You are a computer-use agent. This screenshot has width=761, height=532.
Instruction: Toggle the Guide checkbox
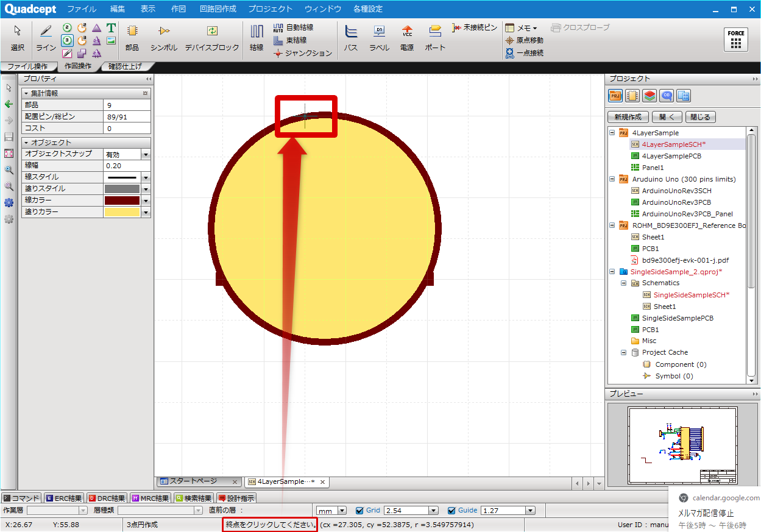tap(451, 511)
